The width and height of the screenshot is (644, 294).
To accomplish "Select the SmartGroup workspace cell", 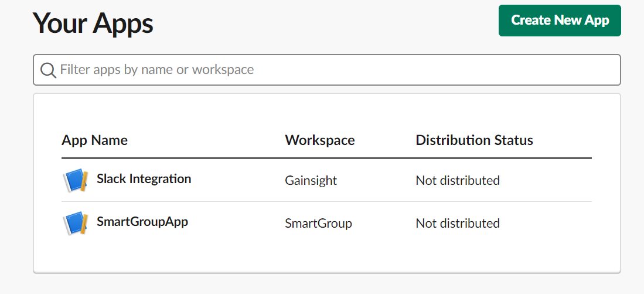I will click(x=318, y=223).
